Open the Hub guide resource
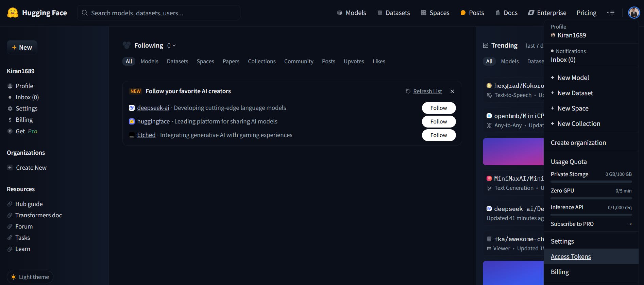The image size is (644, 285). coord(25,204)
